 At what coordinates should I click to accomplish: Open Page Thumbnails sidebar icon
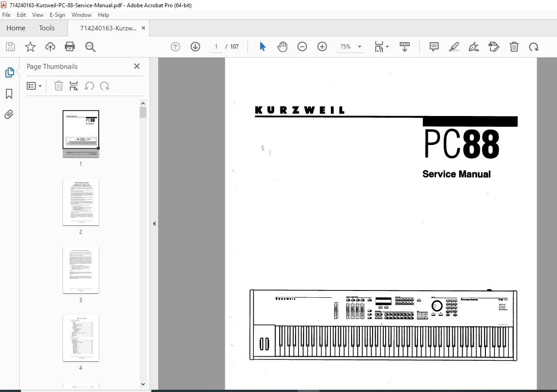tap(9, 72)
